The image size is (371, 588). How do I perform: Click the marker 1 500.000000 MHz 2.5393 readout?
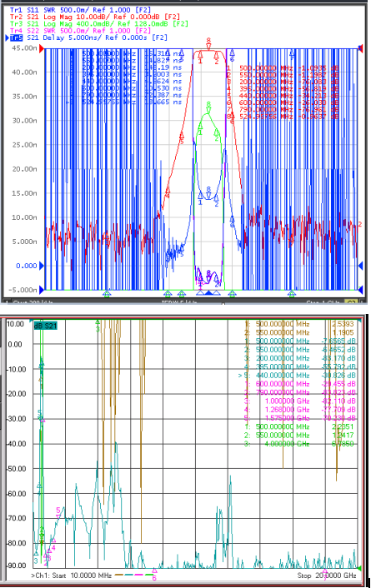pyautogui.click(x=299, y=324)
